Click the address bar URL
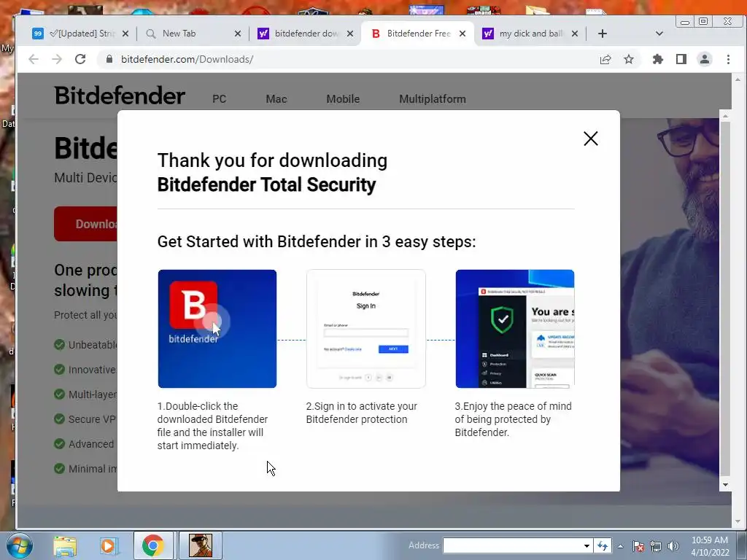 click(187, 59)
